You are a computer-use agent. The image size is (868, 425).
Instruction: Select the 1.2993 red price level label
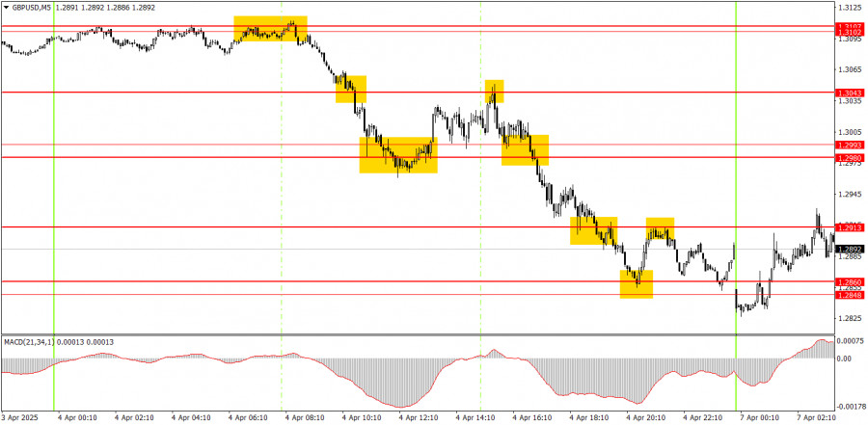click(x=850, y=145)
